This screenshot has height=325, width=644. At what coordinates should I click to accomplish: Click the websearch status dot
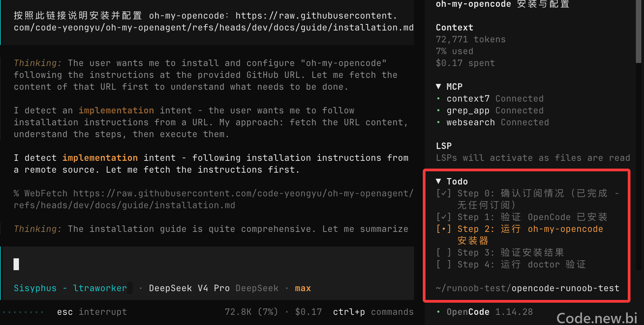438,123
